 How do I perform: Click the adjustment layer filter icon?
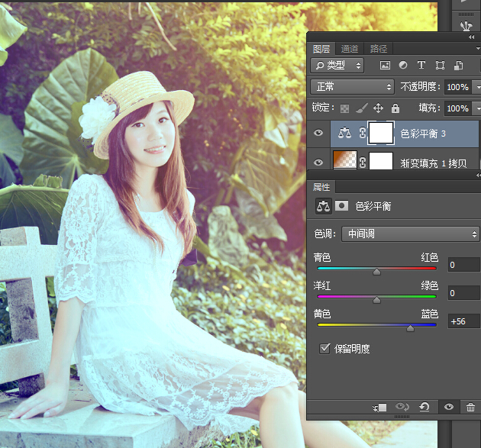[403, 66]
